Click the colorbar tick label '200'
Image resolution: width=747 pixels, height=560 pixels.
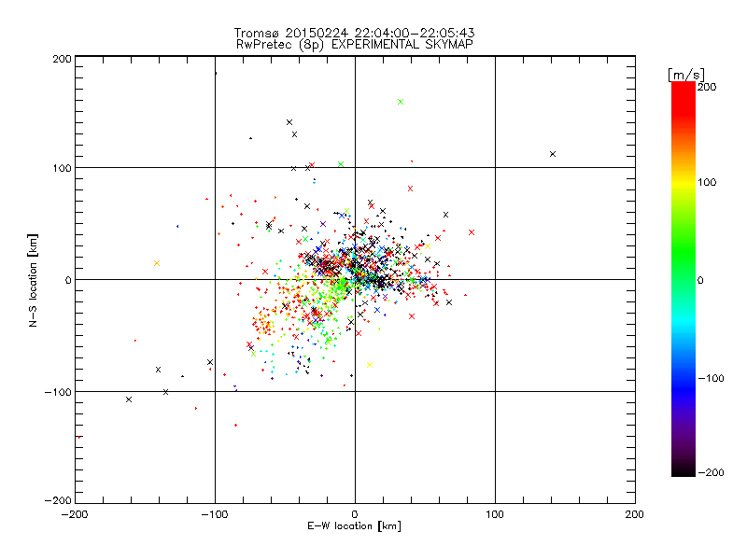707,87
